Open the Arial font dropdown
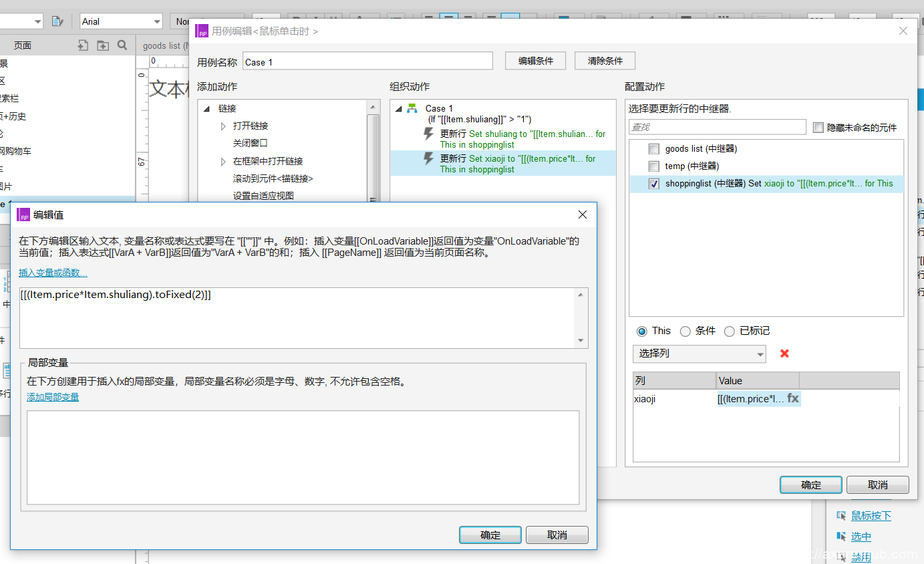The width and height of the screenshot is (924, 564). click(x=121, y=21)
